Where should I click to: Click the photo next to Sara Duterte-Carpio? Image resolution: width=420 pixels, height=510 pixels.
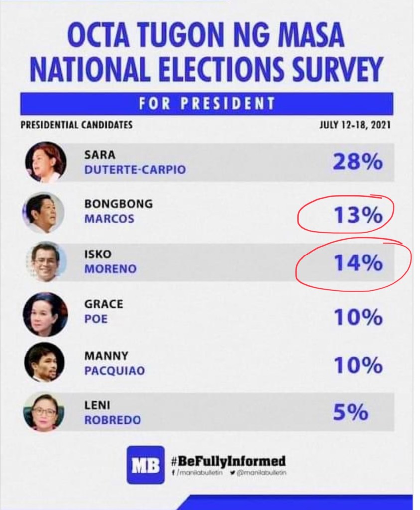[x=45, y=162]
